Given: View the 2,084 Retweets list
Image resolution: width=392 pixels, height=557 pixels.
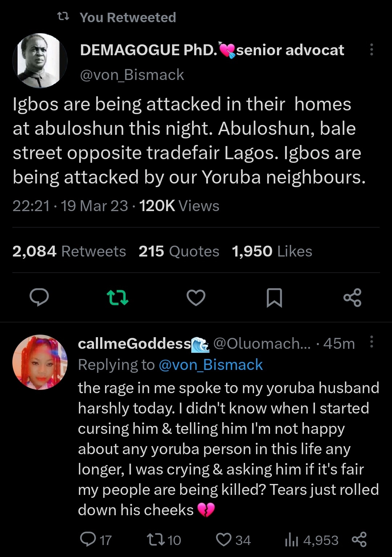Looking at the screenshot, I should 69,251.
